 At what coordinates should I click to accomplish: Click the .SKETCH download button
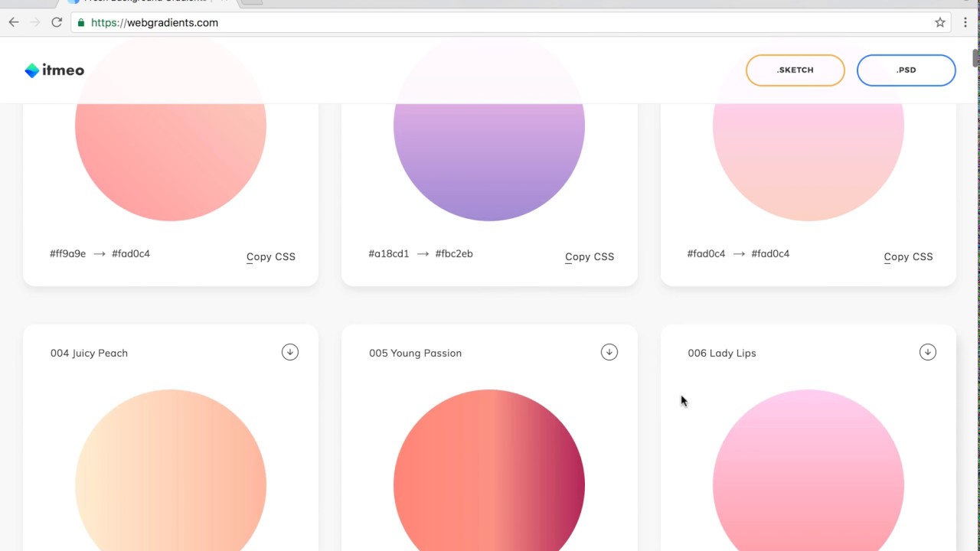click(795, 70)
